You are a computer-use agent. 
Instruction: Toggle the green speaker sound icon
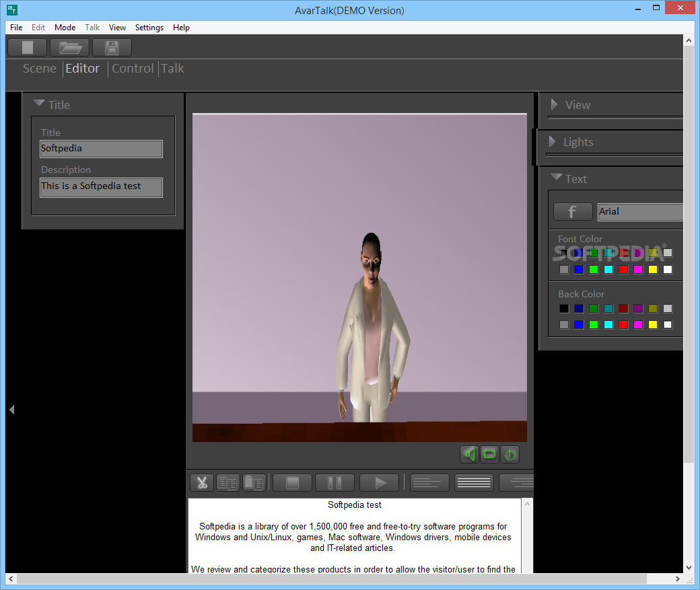tap(470, 454)
